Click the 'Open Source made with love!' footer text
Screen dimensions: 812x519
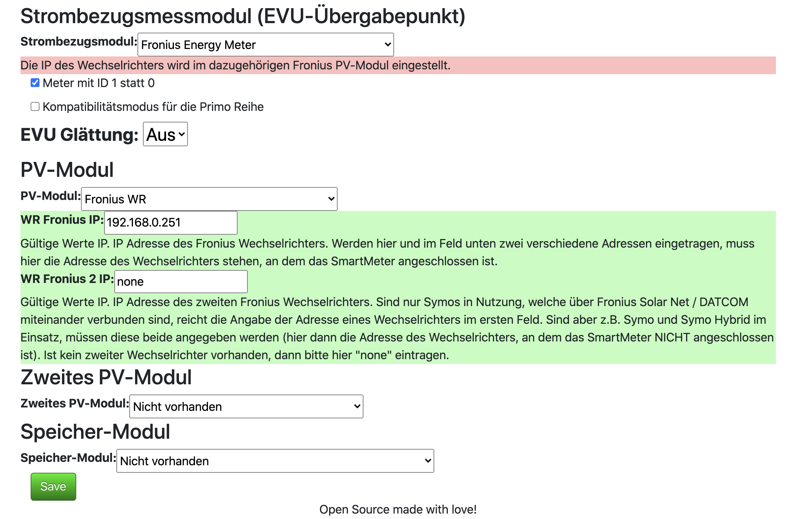point(398,509)
